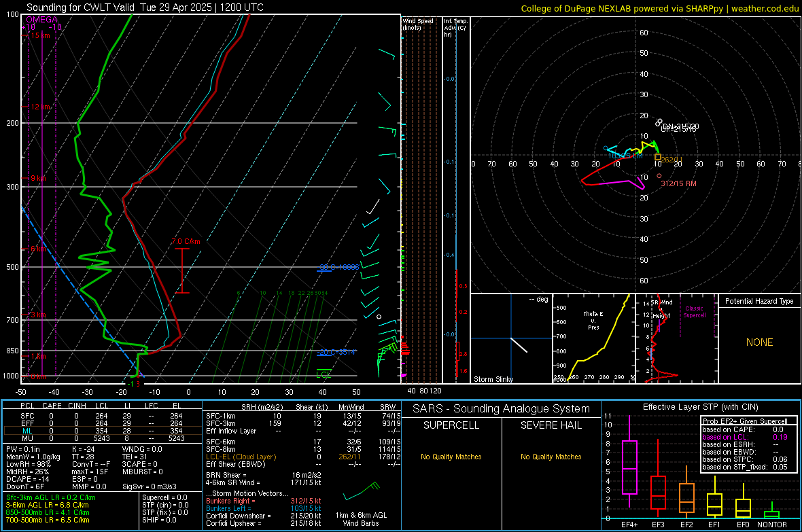Click the Storm Slinky label
The width and height of the screenshot is (802, 532).
click(x=493, y=379)
